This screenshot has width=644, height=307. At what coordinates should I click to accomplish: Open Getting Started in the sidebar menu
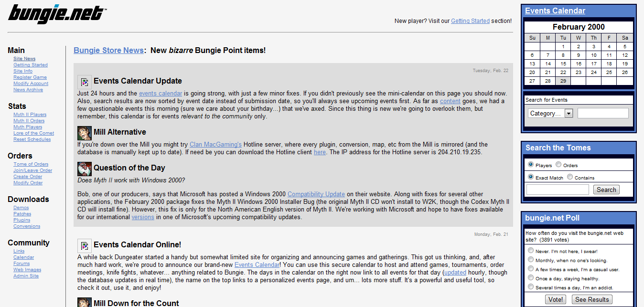coord(31,65)
